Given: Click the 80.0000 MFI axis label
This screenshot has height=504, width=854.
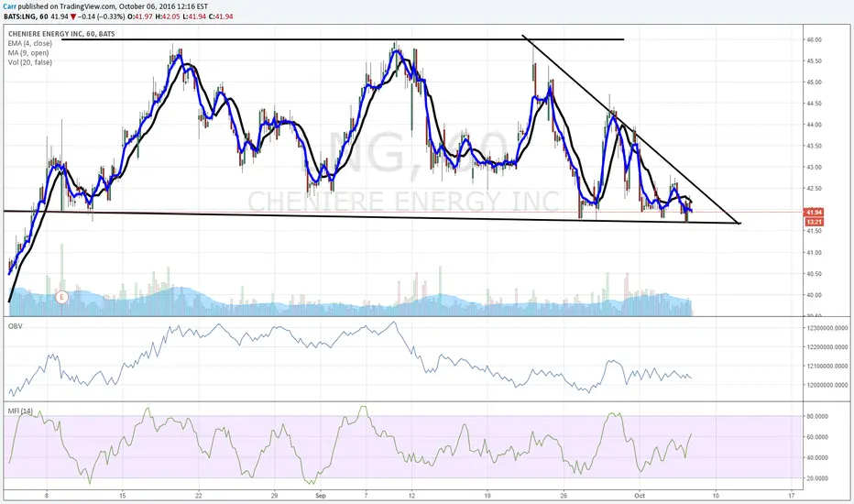Looking at the screenshot, I should [x=817, y=416].
